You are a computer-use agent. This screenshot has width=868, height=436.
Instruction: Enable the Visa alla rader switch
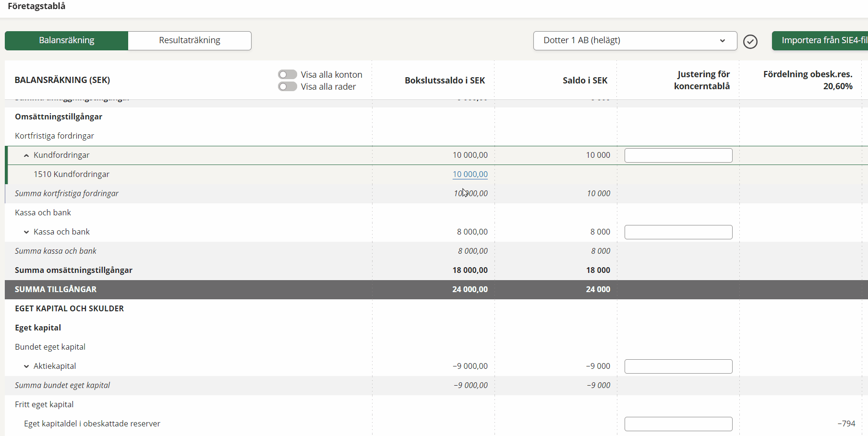(288, 86)
